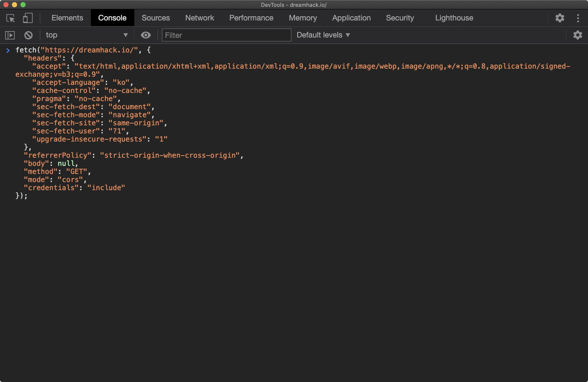Open the Application tab
The image size is (588, 382).
tap(351, 18)
